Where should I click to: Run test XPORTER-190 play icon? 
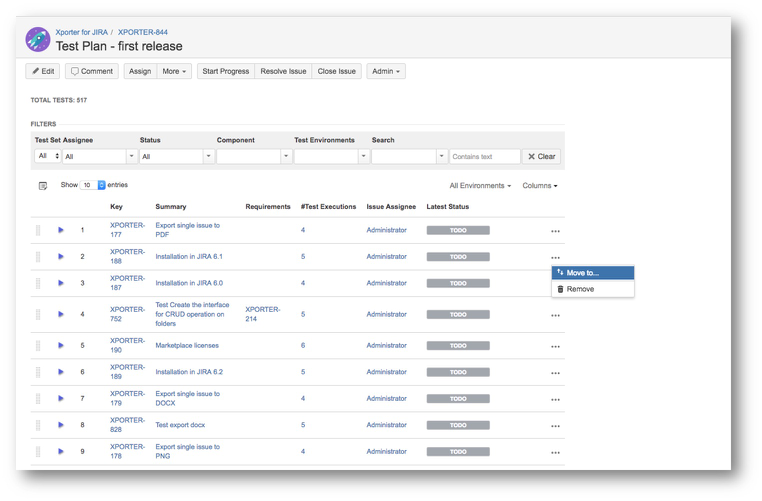61,345
